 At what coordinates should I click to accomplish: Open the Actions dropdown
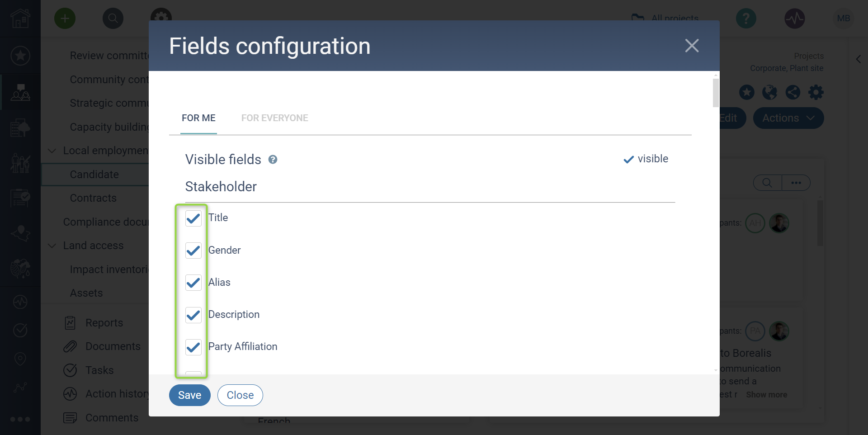click(788, 118)
